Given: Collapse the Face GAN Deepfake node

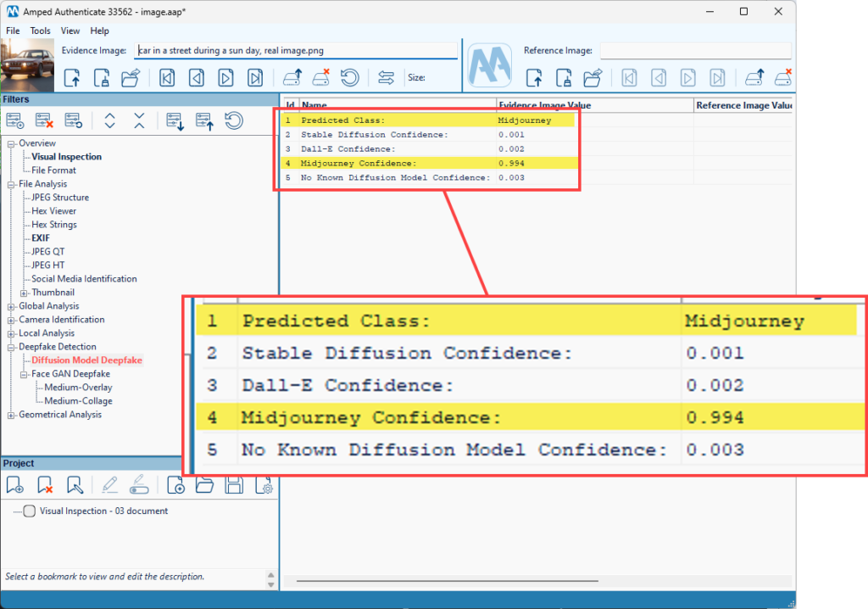Looking at the screenshot, I should (24, 375).
